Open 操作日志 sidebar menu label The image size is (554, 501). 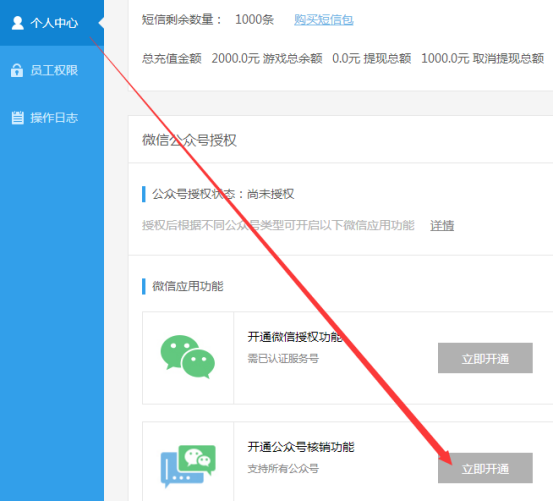point(54,118)
